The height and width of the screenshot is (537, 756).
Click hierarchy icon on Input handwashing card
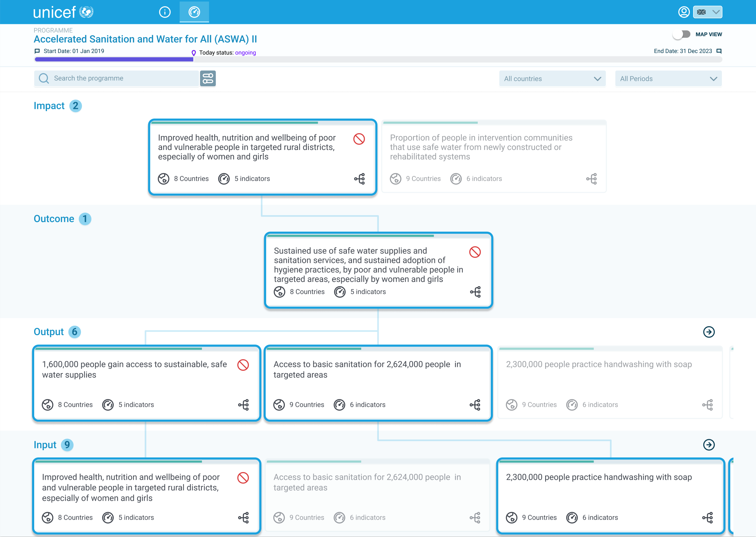tap(708, 518)
